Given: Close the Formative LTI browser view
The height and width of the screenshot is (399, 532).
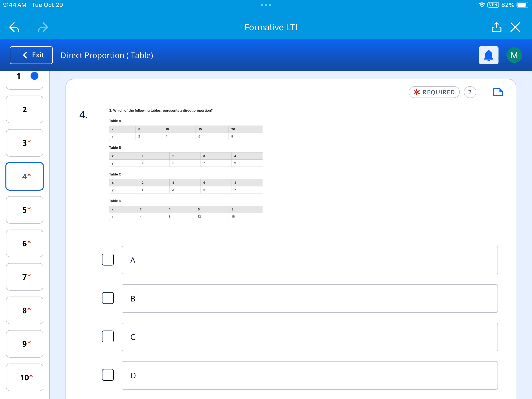Looking at the screenshot, I should pyautogui.click(x=515, y=27).
